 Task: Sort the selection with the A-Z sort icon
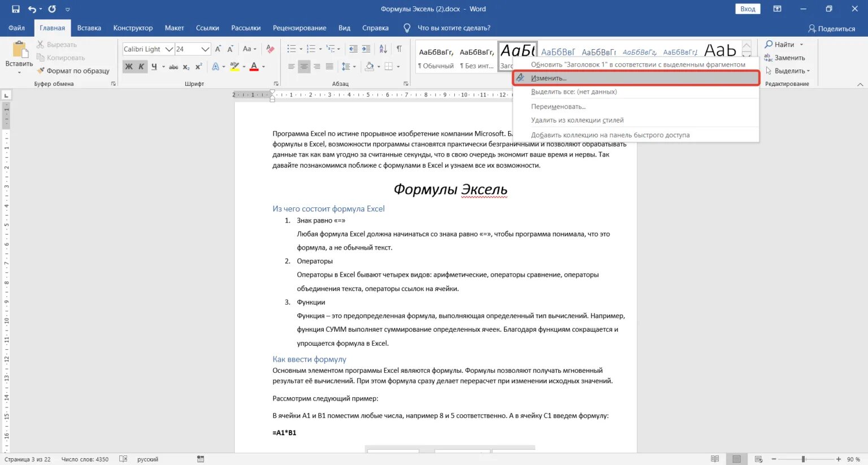383,49
